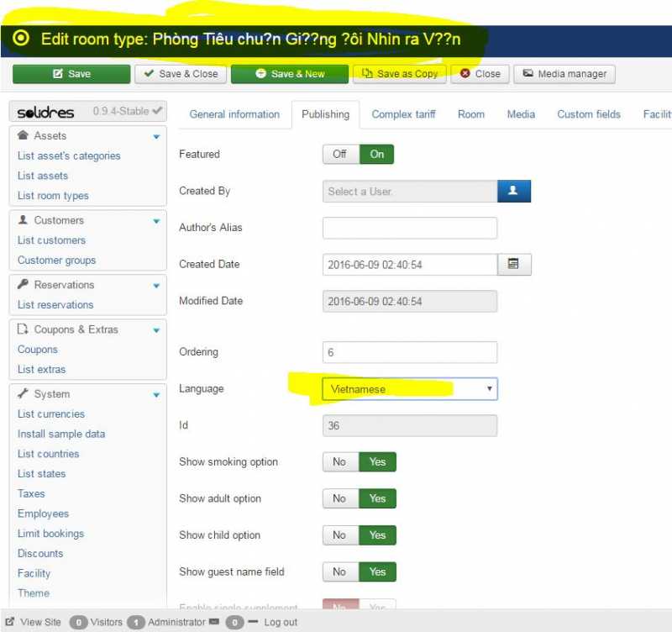Click the Author's Alias text field
The height and width of the screenshot is (632, 672).
pos(410,228)
